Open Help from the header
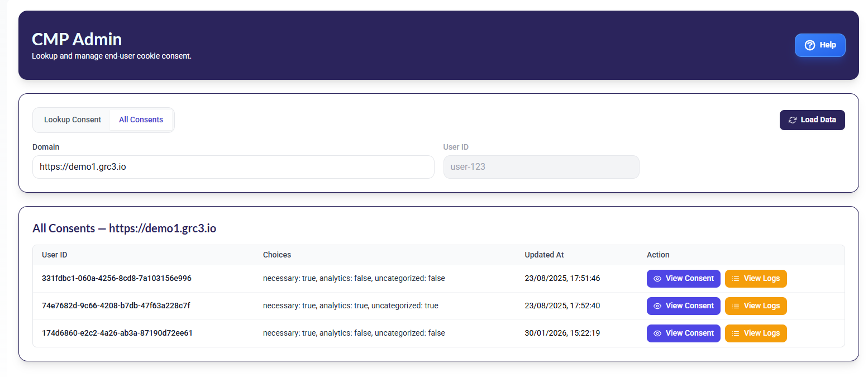 (x=819, y=45)
